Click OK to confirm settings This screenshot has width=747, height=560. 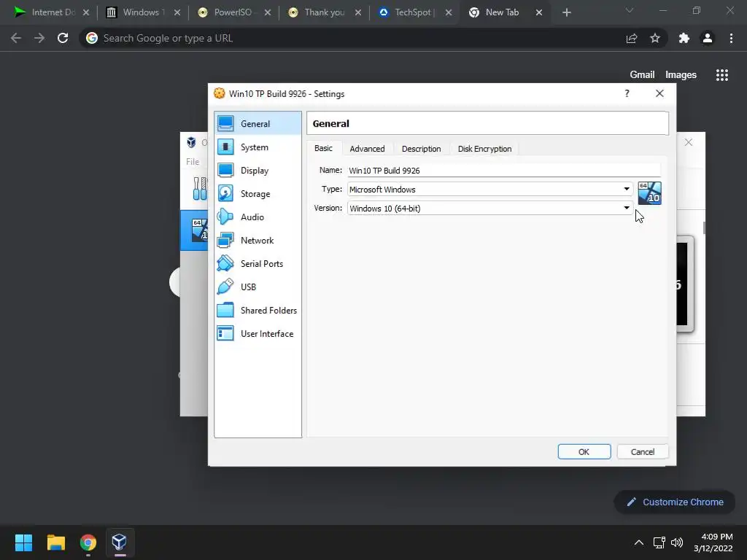coord(584,451)
